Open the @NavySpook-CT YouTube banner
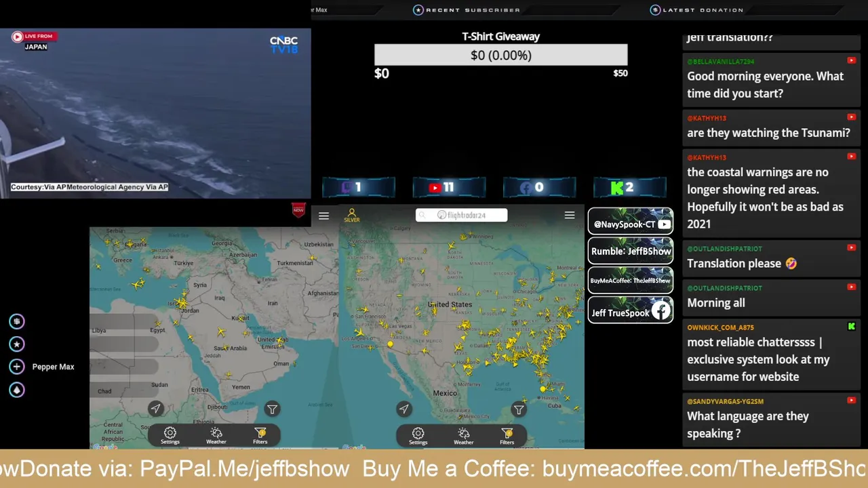This screenshot has height=488, width=868. pos(631,222)
